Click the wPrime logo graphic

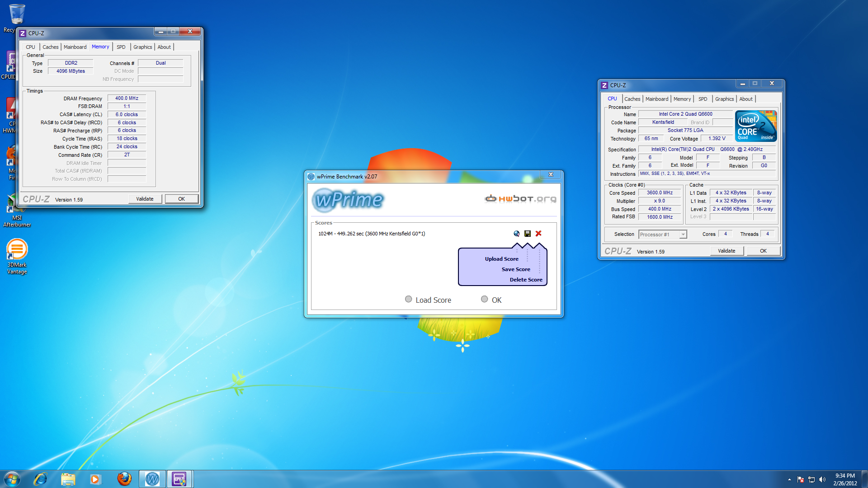click(348, 199)
